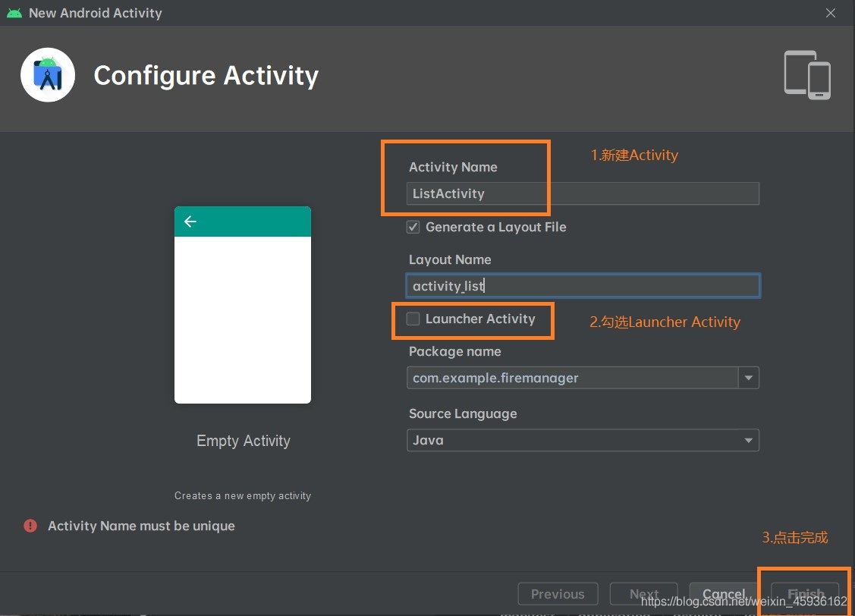Image resolution: width=855 pixels, height=616 pixels.
Task: Click the 'Configure Activity' heading
Action: tap(206, 75)
